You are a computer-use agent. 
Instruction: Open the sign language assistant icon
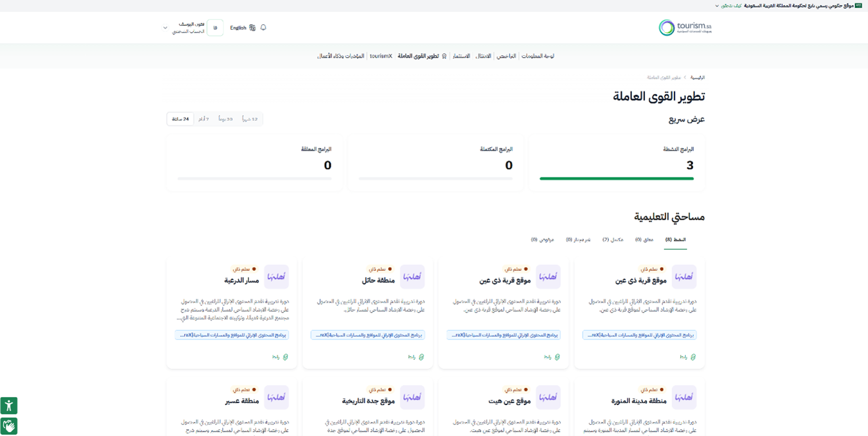[x=9, y=426]
